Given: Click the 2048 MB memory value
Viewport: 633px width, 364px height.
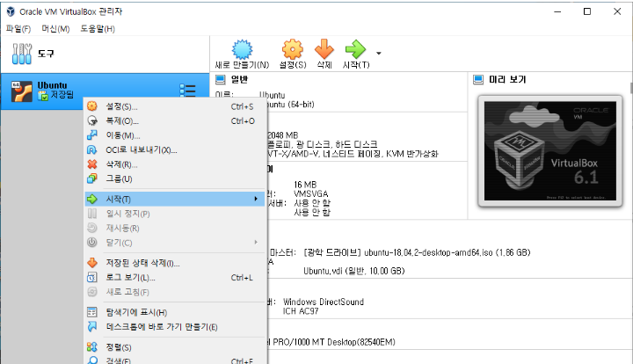Looking at the screenshot, I should (x=282, y=135).
